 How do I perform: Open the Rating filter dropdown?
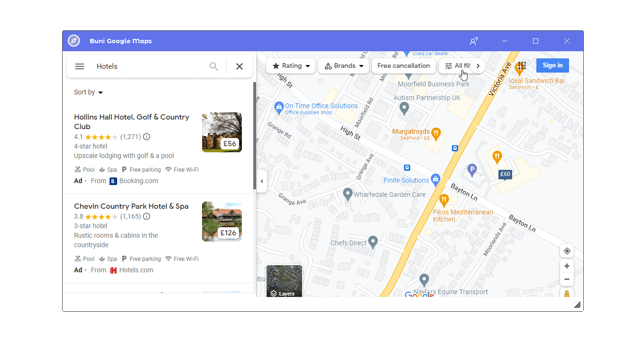[291, 66]
